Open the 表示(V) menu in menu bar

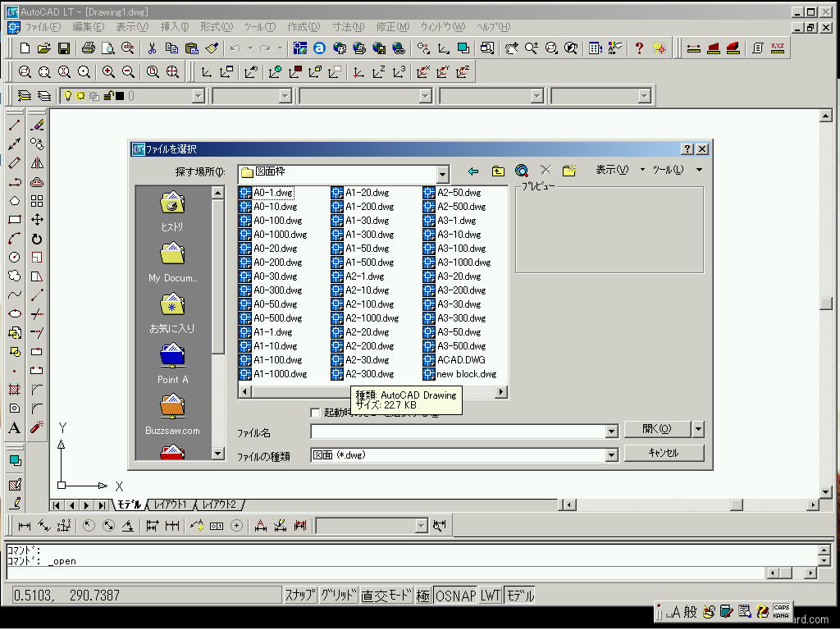pos(132,27)
